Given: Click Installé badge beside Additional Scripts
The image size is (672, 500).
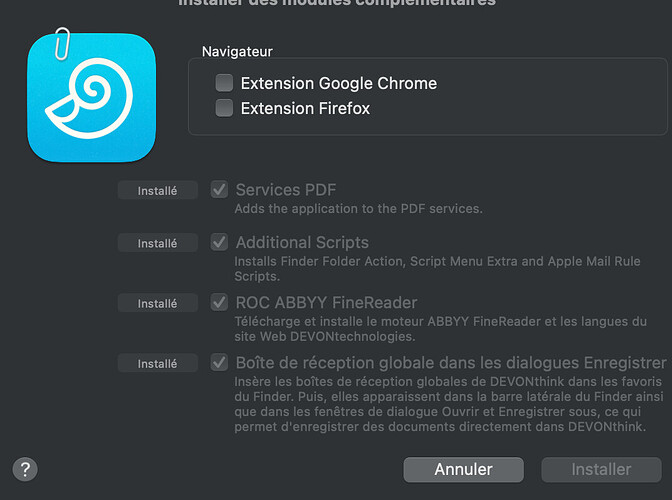Looking at the screenshot, I should [157, 243].
